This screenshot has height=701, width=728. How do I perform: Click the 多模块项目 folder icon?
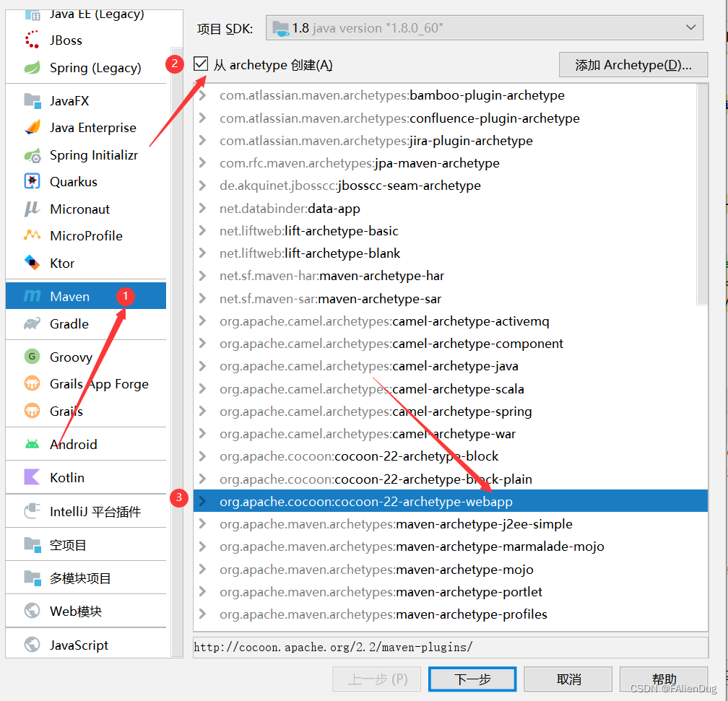pyautogui.click(x=32, y=578)
